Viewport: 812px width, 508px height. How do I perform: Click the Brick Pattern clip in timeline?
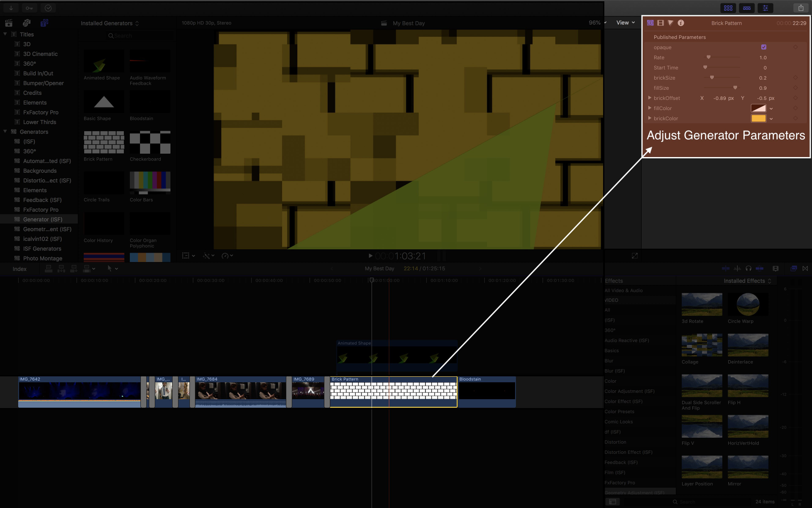click(393, 391)
